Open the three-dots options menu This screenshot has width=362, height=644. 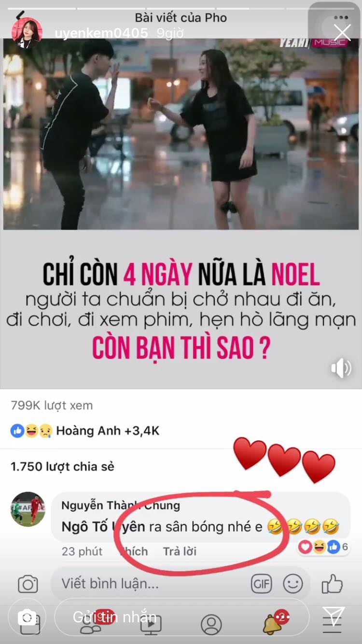(x=341, y=18)
